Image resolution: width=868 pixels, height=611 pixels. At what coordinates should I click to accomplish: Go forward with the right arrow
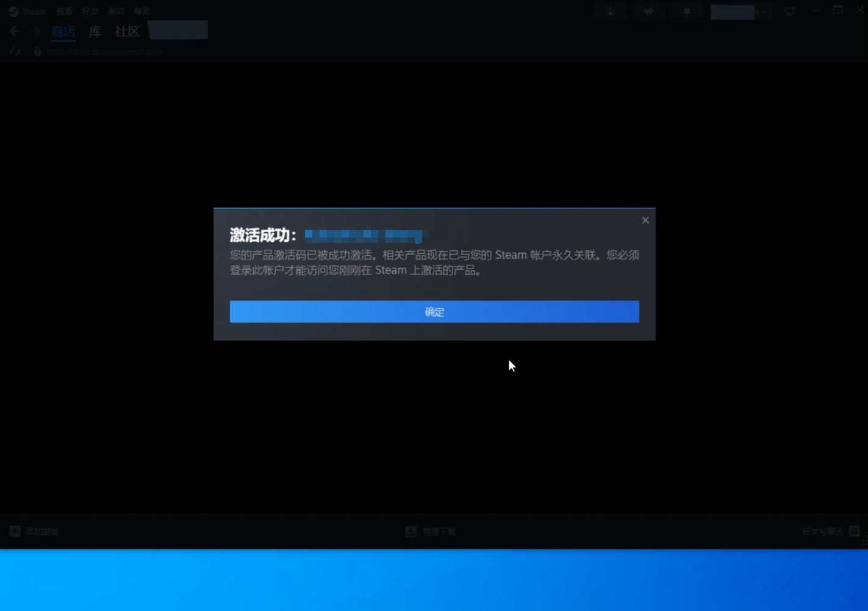tap(36, 31)
